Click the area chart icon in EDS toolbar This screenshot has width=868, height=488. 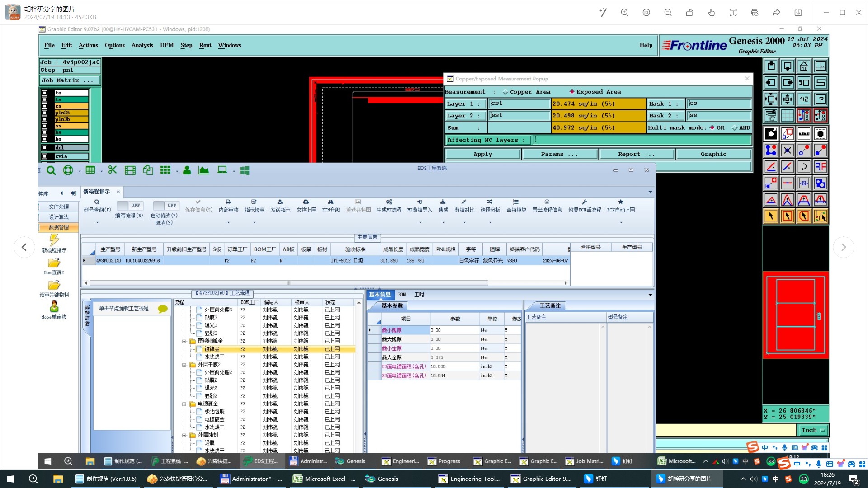[204, 170]
